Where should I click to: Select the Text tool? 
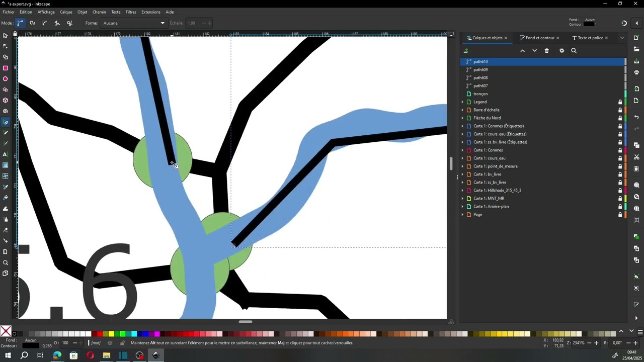coord(5,154)
